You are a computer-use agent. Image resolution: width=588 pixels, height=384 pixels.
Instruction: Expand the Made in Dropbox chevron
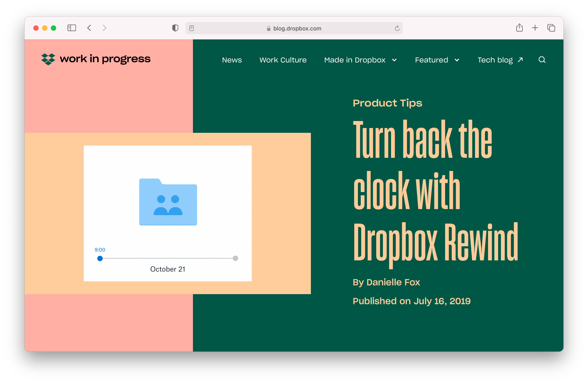(x=394, y=60)
